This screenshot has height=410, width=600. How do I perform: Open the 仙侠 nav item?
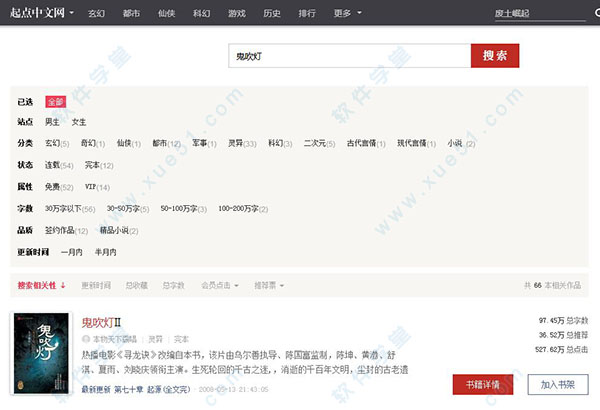166,13
